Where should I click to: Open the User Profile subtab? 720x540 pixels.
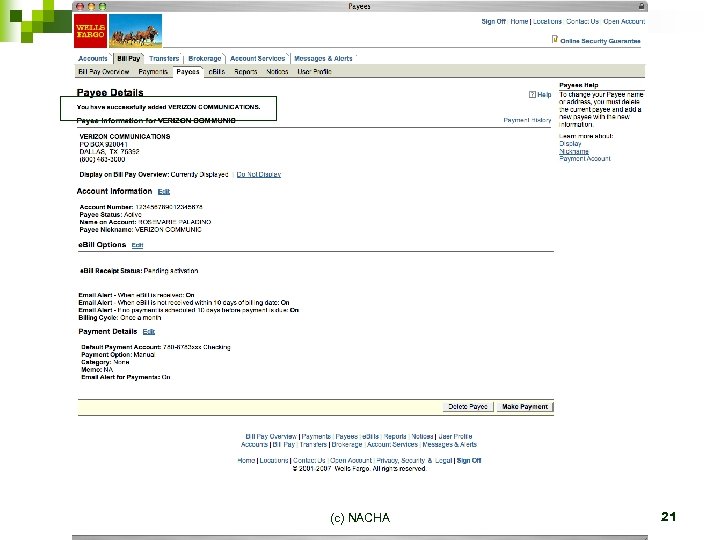(x=315, y=72)
